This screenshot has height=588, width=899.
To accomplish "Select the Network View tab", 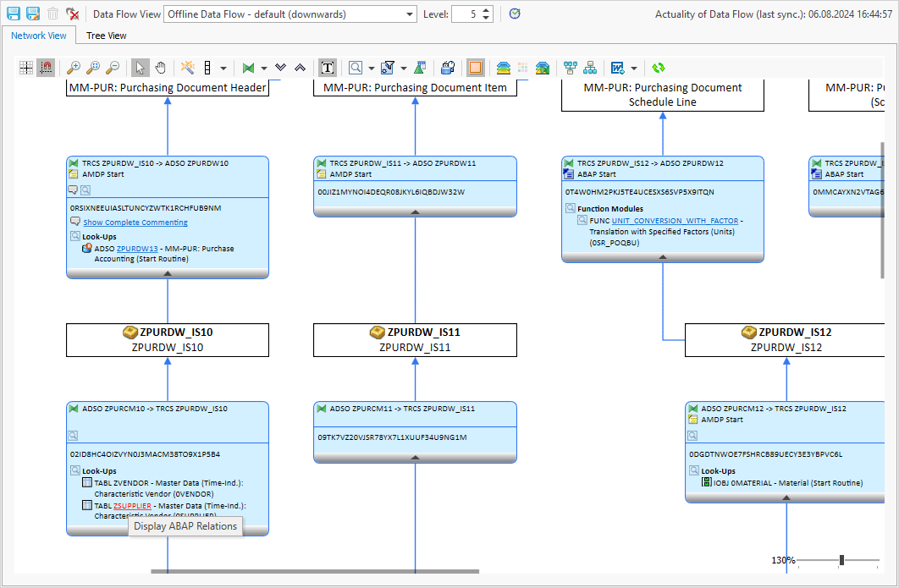I will pos(39,36).
